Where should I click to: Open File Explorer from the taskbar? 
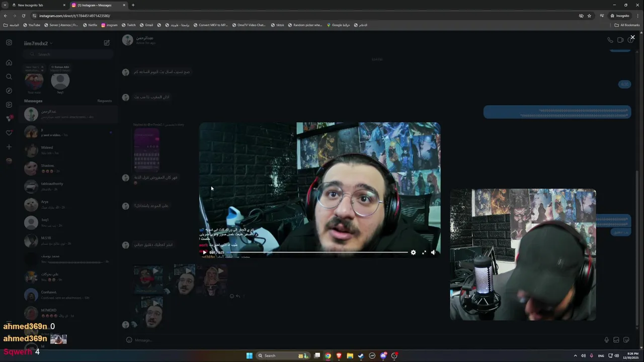click(350, 355)
